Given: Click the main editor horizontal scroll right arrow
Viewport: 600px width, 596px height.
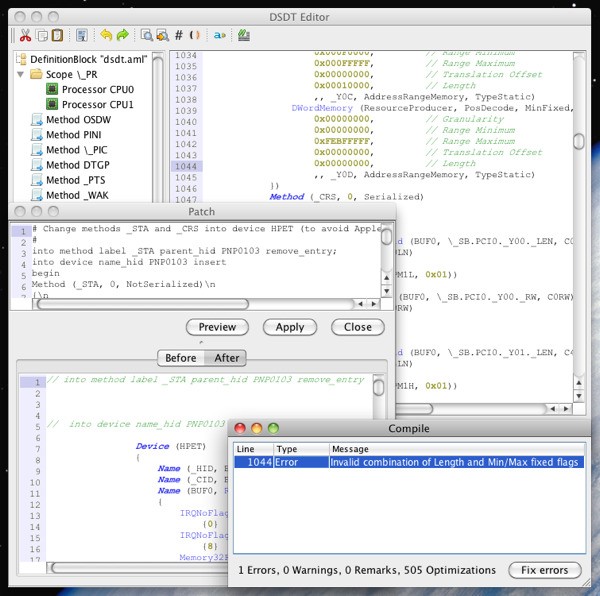Looking at the screenshot, I should (566, 409).
